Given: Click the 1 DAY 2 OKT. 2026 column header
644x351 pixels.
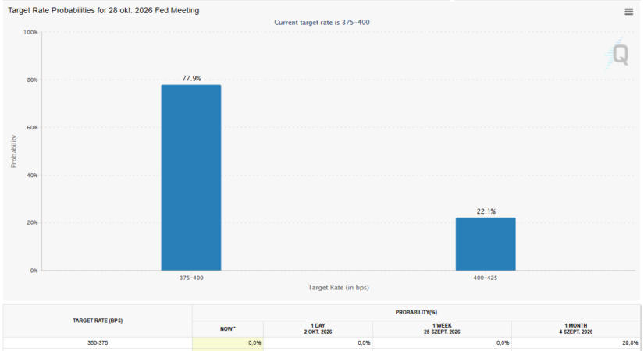Looking at the screenshot, I should [318, 329].
